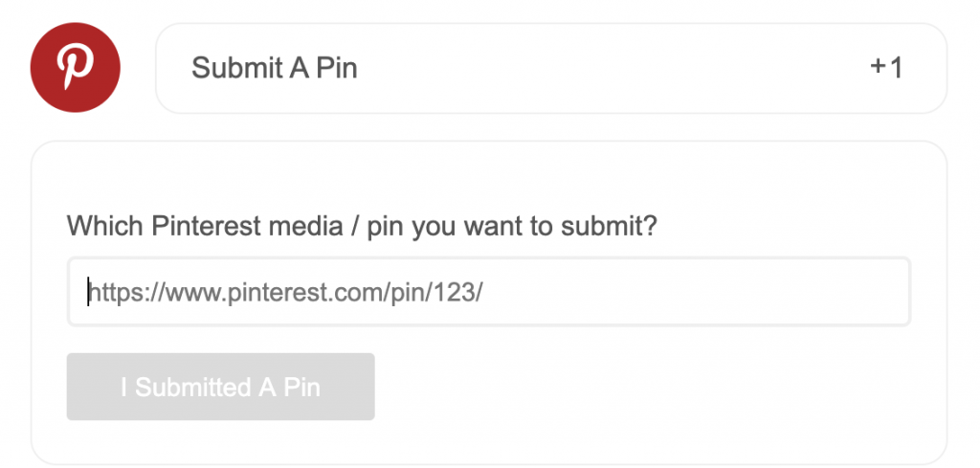The image size is (980, 468).
Task: Click the "Which Pinterest media / pin" question label
Action: (x=362, y=226)
